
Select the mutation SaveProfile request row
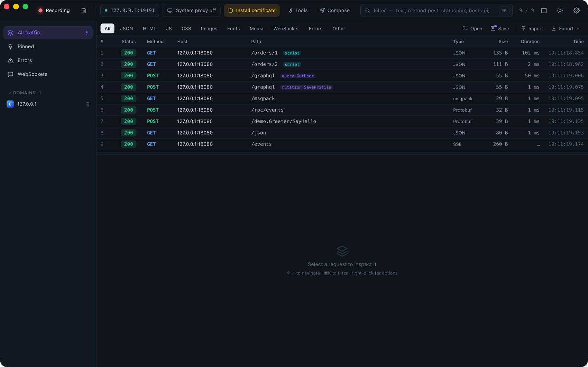pyautogui.click(x=342, y=87)
